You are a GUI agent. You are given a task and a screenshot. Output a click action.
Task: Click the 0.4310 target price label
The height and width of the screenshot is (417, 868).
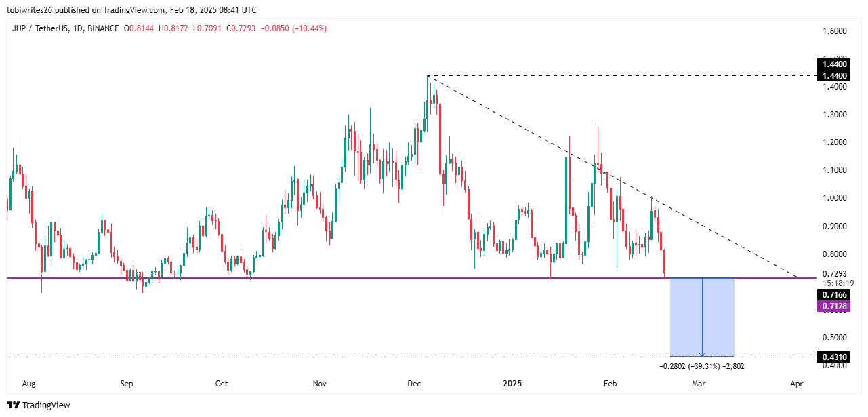(831, 357)
